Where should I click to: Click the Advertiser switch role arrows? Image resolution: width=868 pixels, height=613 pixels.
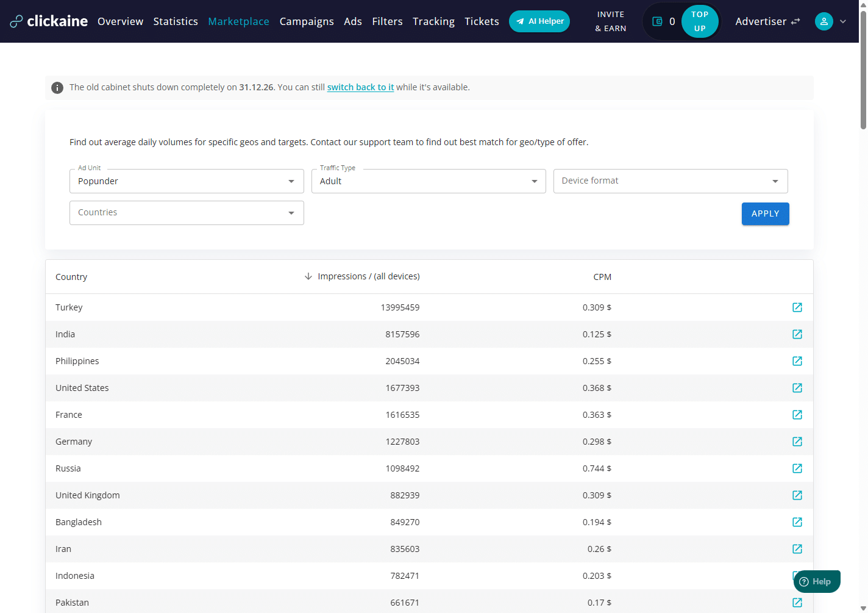pyautogui.click(x=795, y=21)
